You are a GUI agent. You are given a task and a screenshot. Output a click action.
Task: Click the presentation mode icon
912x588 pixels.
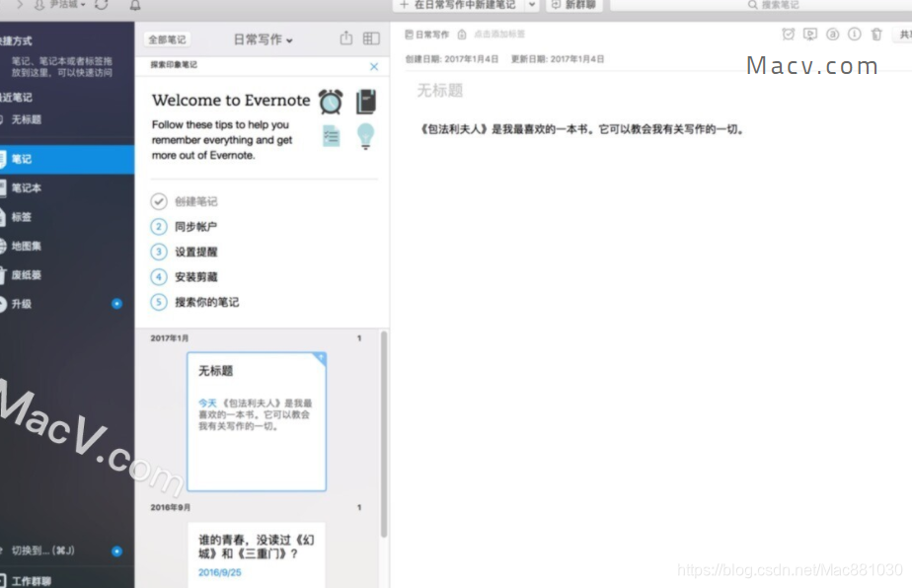tap(810, 35)
